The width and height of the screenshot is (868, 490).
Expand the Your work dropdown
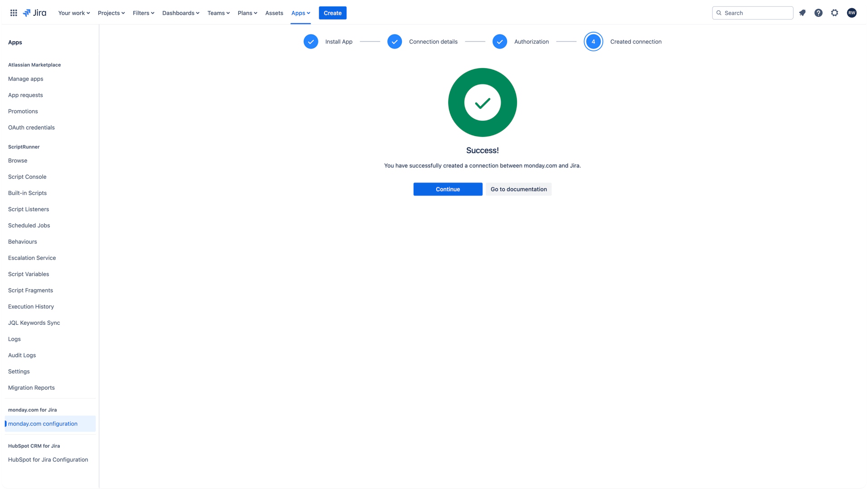(x=74, y=13)
